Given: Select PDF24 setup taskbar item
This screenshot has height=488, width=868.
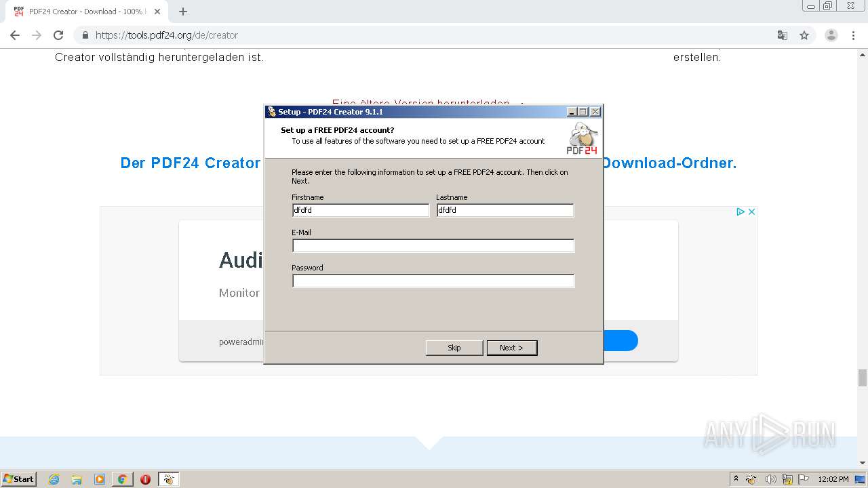Looking at the screenshot, I should click(168, 479).
